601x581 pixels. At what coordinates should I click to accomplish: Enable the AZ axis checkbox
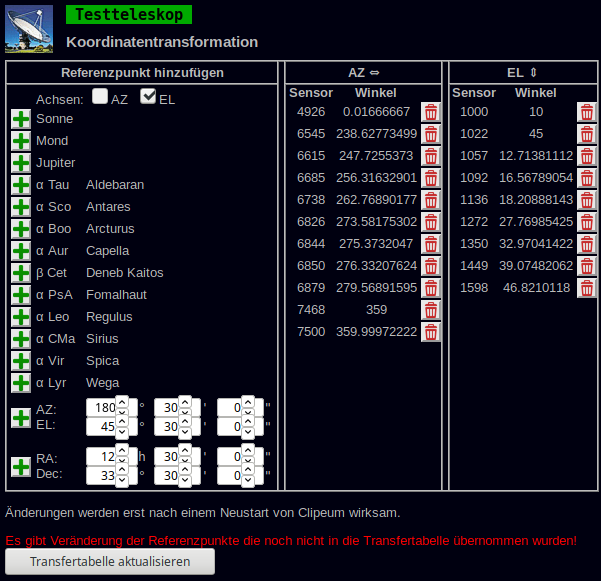coord(100,96)
